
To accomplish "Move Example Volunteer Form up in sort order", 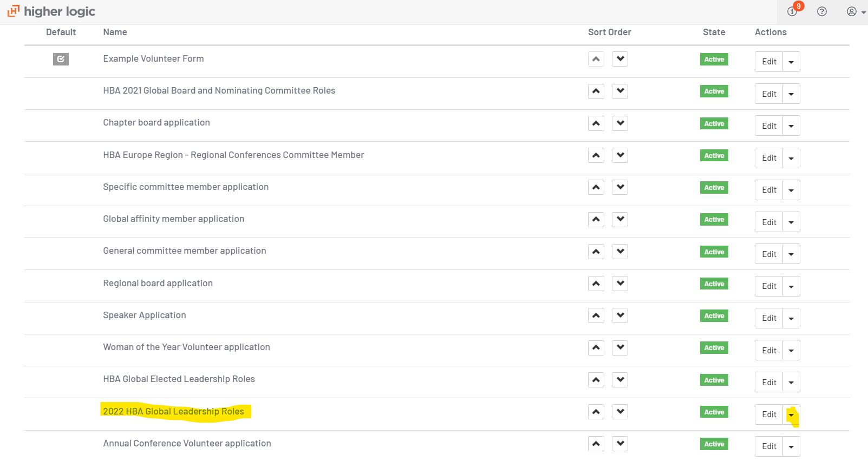I will [x=596, y=59].
